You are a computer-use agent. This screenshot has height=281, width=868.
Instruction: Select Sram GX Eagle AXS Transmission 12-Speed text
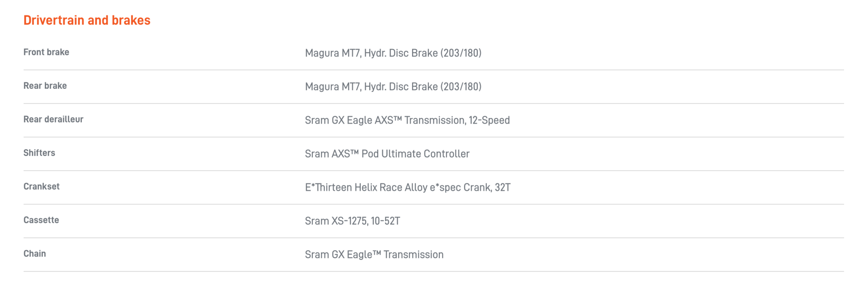point(407,120)
